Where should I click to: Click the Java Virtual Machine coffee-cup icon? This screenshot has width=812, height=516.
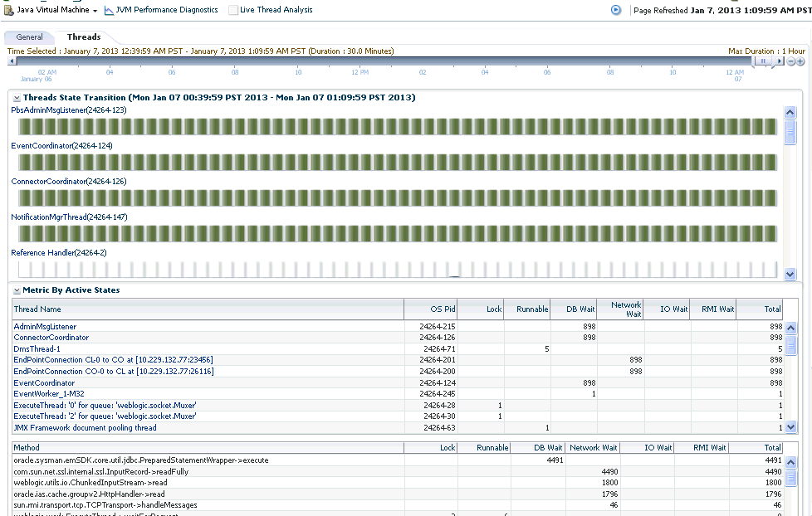point(8,10)
